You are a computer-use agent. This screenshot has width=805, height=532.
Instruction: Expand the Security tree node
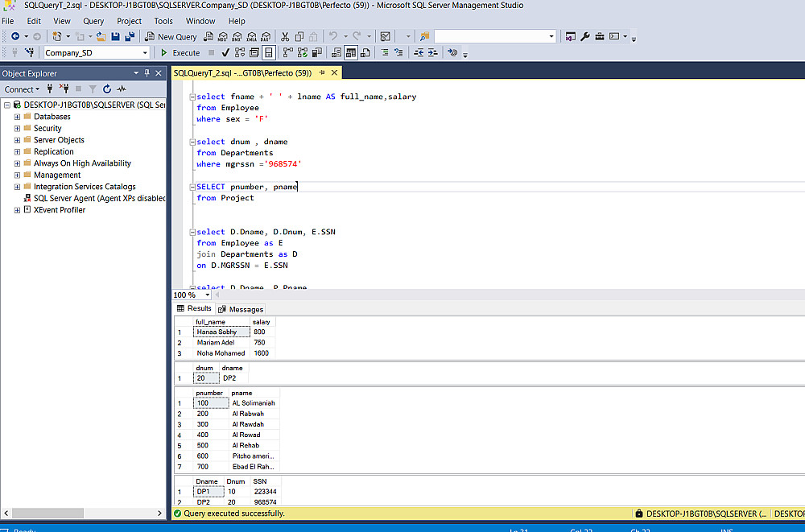[x=17, y=128]
